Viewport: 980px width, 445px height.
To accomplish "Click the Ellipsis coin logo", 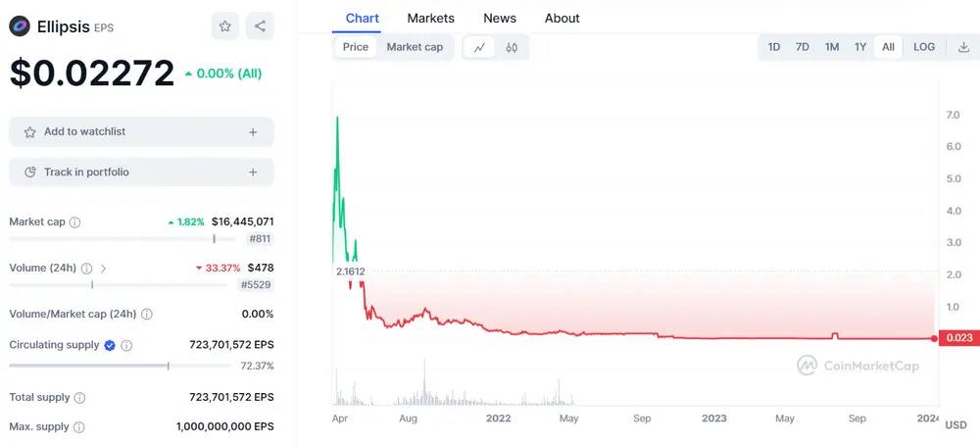I will tap(20, 26).
